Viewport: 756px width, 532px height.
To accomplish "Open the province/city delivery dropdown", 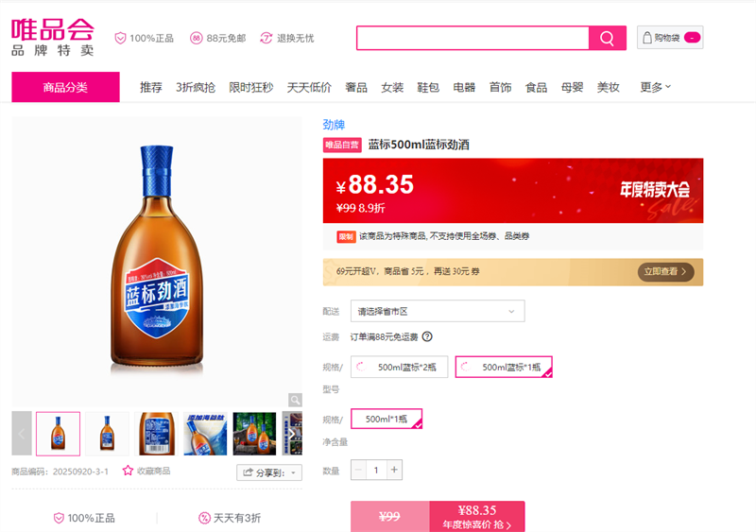I will point(438,311).
